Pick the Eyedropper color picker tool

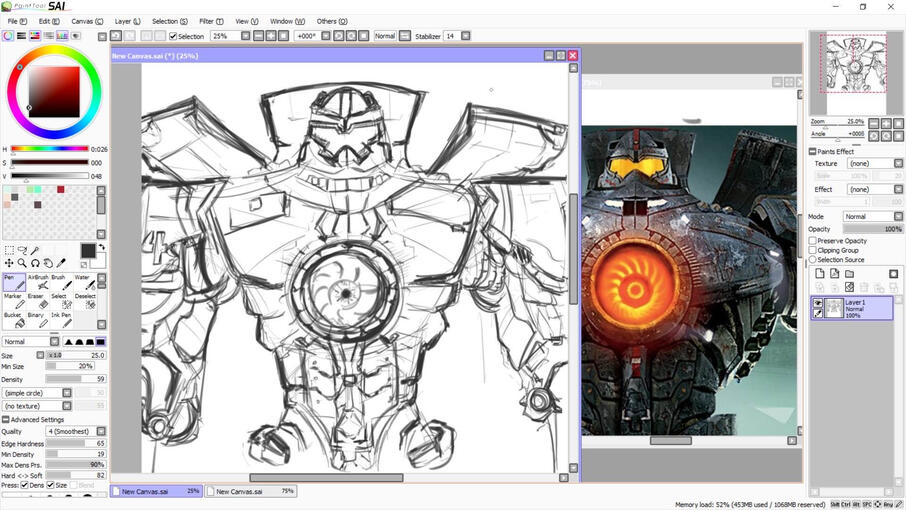[x=61, y=263]
